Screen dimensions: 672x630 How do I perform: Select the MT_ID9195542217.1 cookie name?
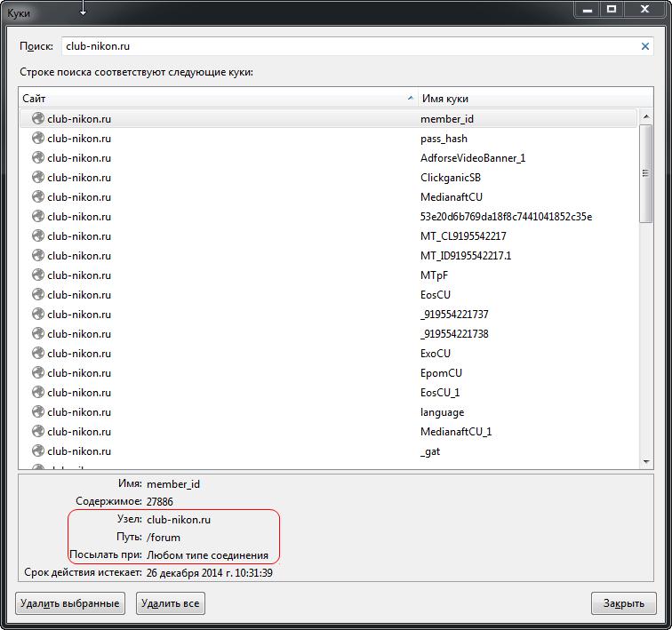(466, 256)
